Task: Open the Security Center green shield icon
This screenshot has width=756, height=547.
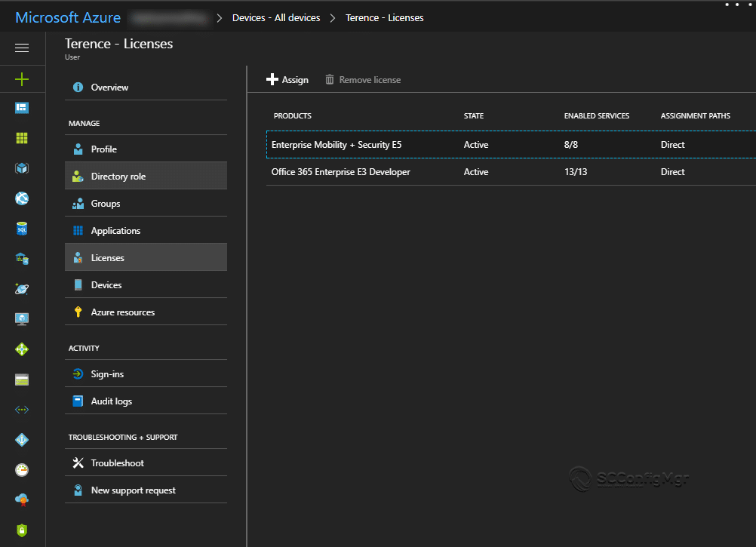Action: tap(22, 530)
